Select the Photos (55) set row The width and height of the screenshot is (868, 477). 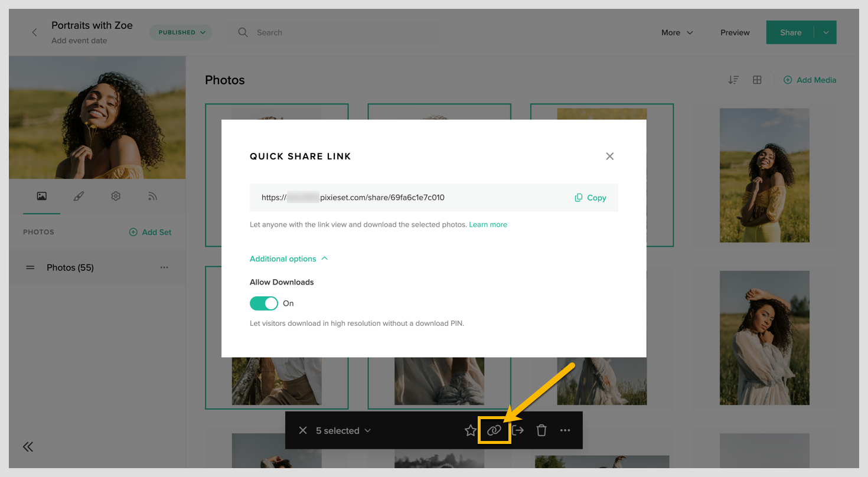(x=97, y=267)
